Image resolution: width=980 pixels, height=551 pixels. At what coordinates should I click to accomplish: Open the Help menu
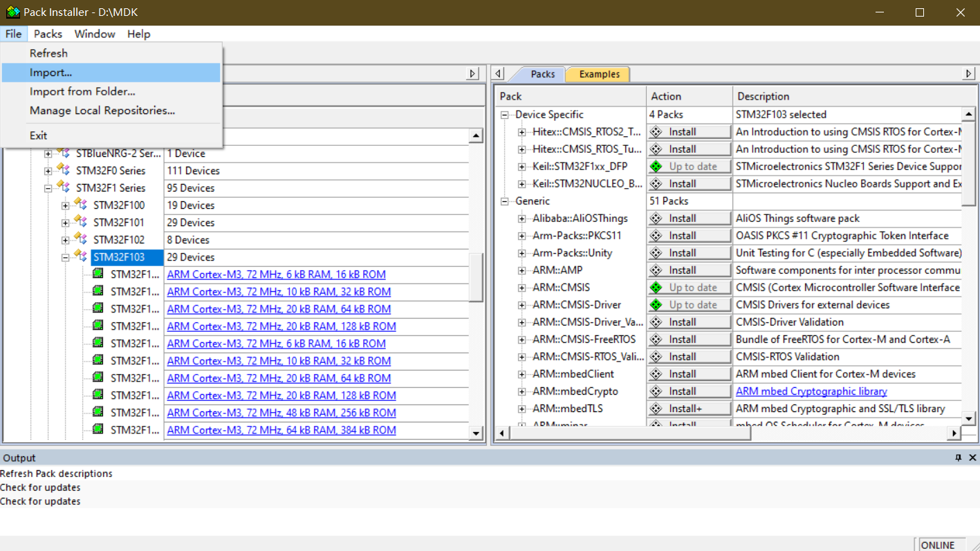tap(138, 34)
